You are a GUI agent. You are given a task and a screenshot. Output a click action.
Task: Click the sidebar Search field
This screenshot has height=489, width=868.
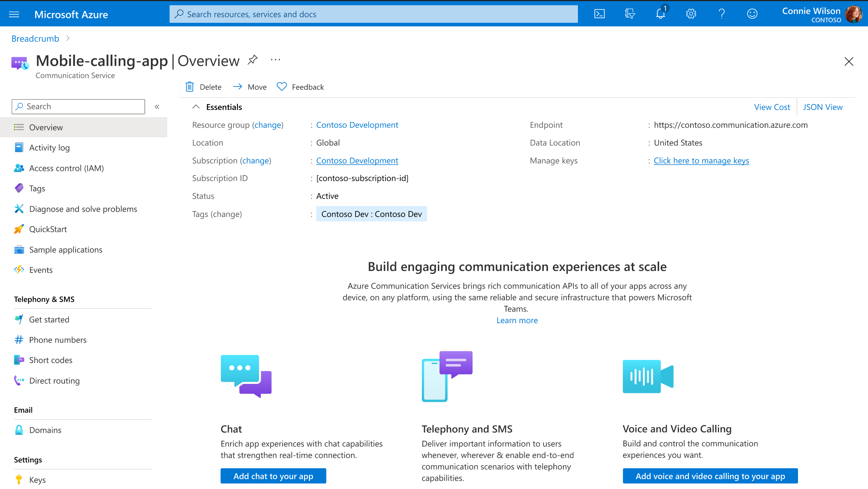79,107
